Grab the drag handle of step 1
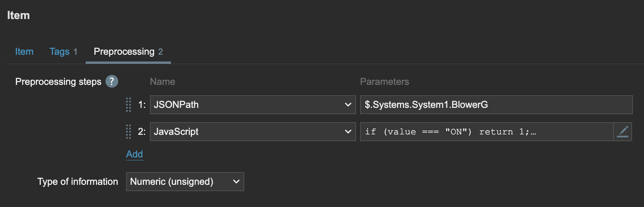The width and height of the screenshot is (644, 207). (128, 105)
